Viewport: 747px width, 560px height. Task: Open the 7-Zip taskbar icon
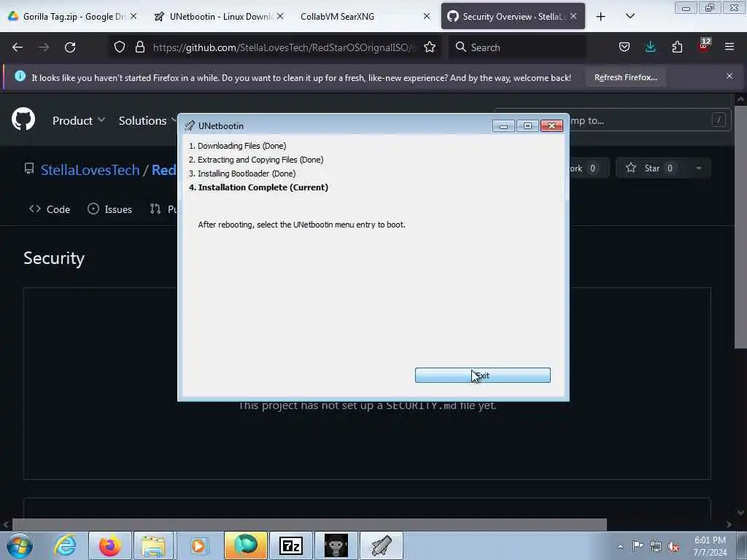pos(291,545)
